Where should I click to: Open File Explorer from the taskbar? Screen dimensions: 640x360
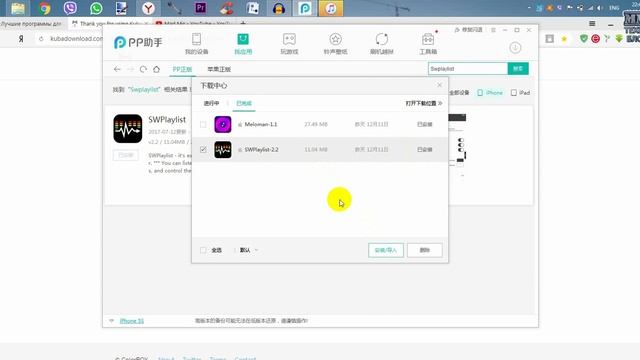18,8
